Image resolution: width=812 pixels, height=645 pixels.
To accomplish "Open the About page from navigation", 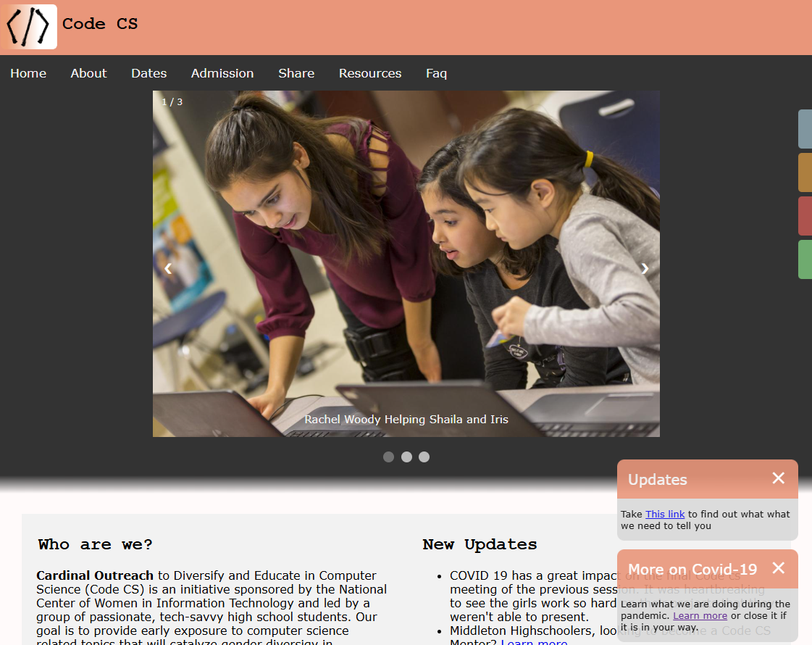I will 88,73.
